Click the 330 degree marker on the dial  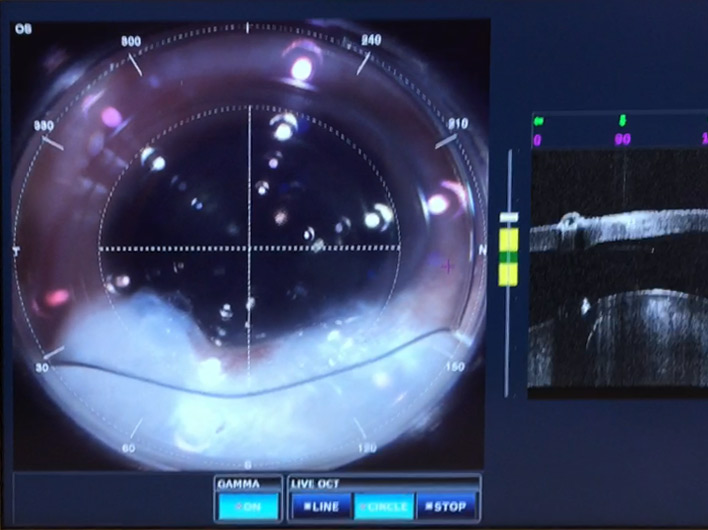pyautogui.click(x=44, y=126)
